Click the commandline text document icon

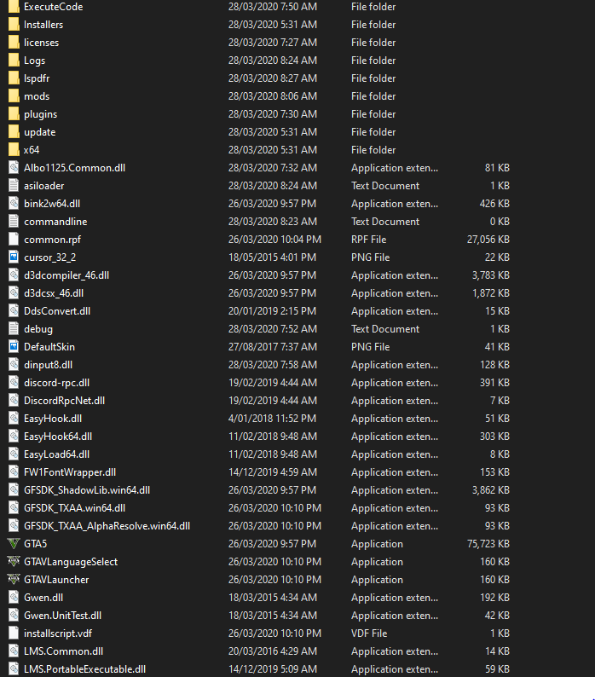coord(14,221)
